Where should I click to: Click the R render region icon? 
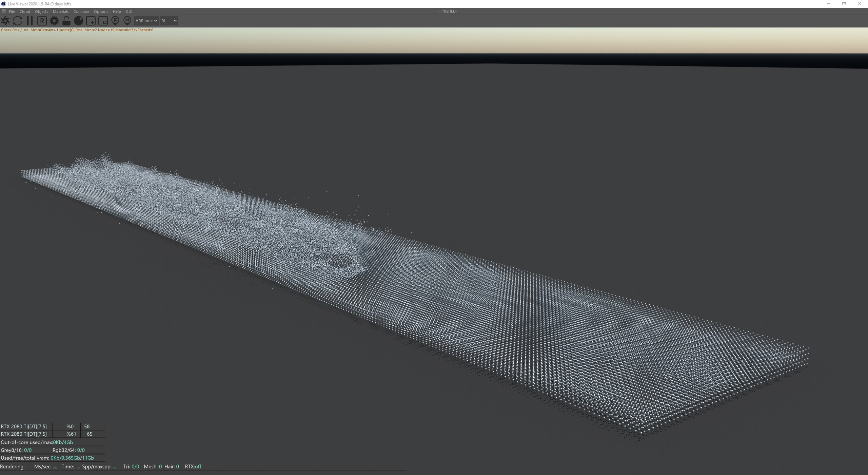point(42,21)
